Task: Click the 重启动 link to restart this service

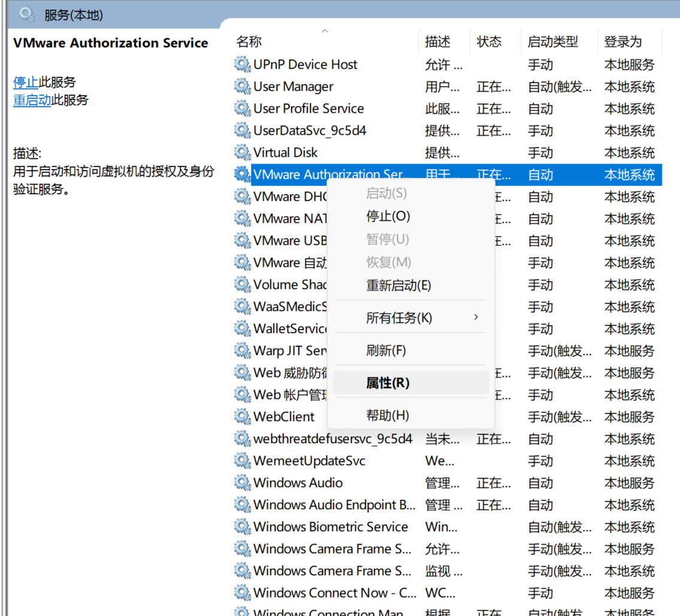Action: 32,100
